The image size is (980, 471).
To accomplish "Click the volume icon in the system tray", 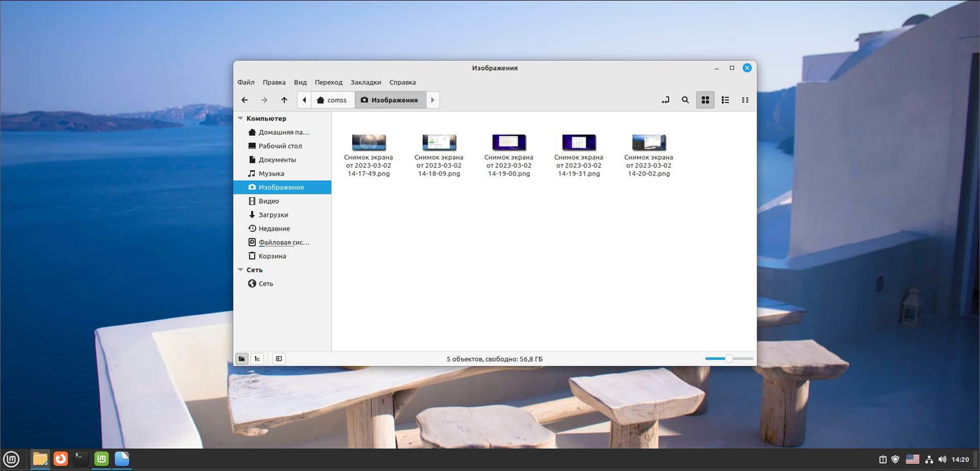I will (942, 459).
